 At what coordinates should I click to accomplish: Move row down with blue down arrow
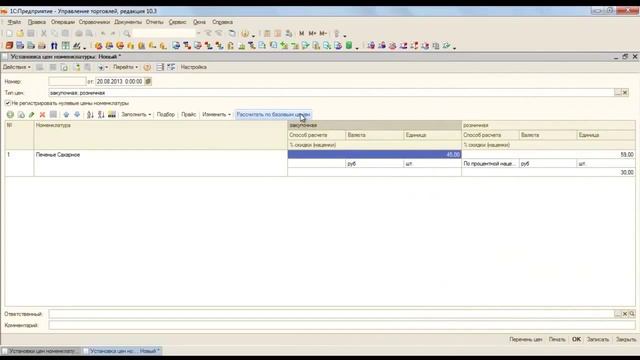click(77, 115)
